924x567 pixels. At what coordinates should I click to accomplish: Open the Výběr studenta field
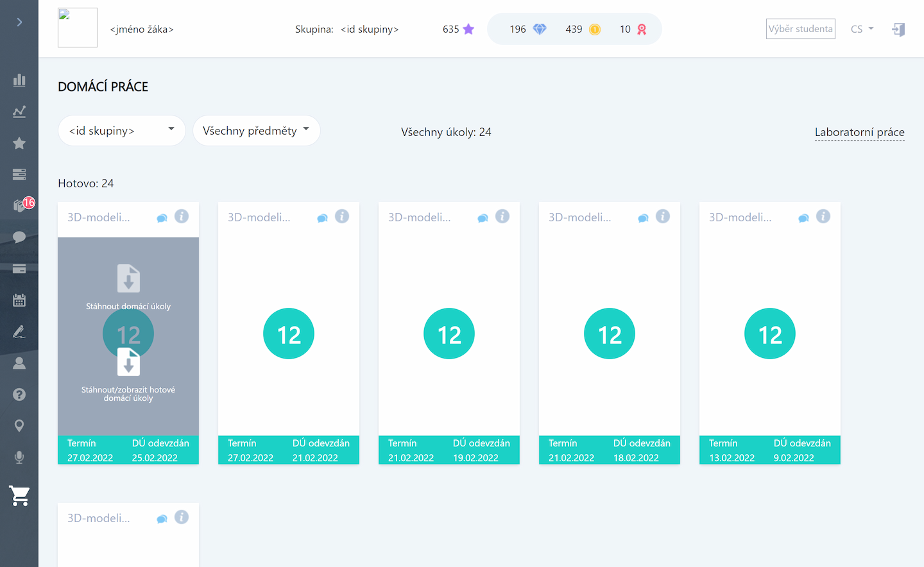tap(801, 29)
